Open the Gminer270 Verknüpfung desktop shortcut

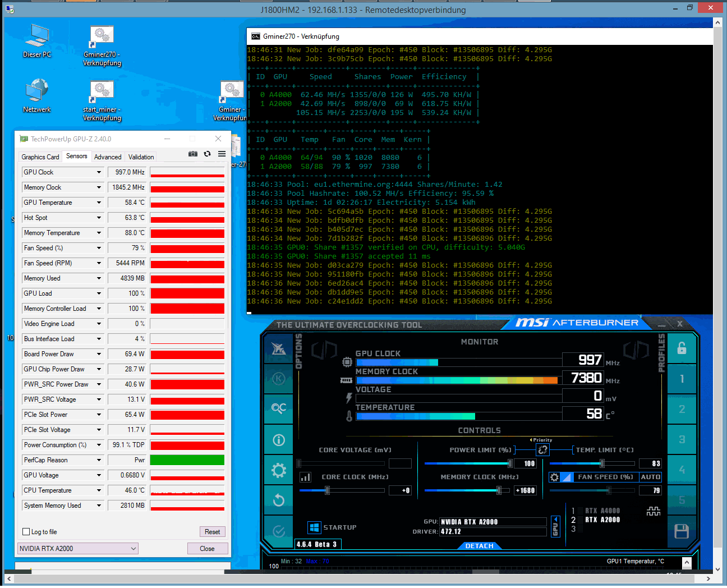[x=102, y=46]
